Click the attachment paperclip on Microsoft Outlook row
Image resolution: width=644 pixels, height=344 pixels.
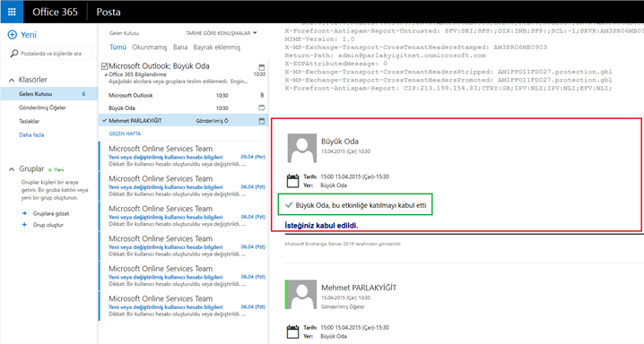(262, 95)
